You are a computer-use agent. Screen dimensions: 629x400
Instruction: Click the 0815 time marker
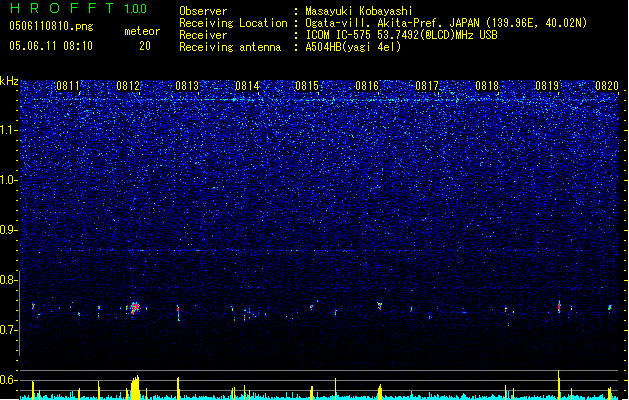pyautogui.click(x=307, y=85)
